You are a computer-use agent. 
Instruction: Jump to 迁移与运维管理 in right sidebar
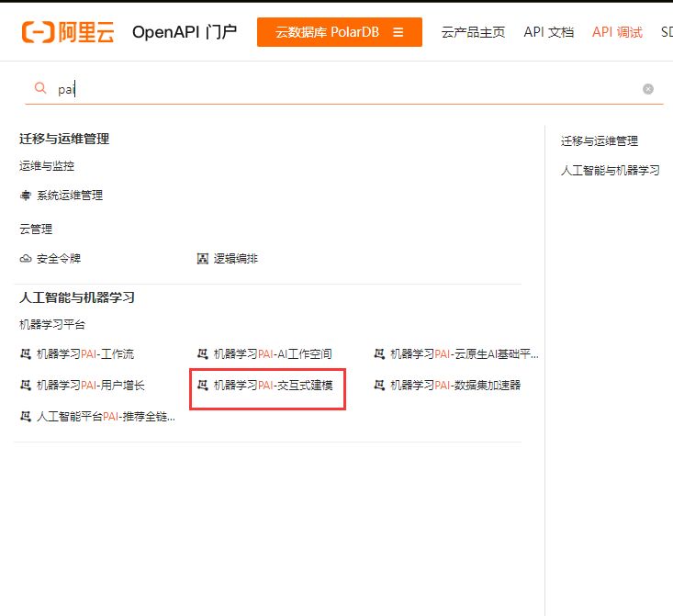pyautogui.click(x=600, y=141)
